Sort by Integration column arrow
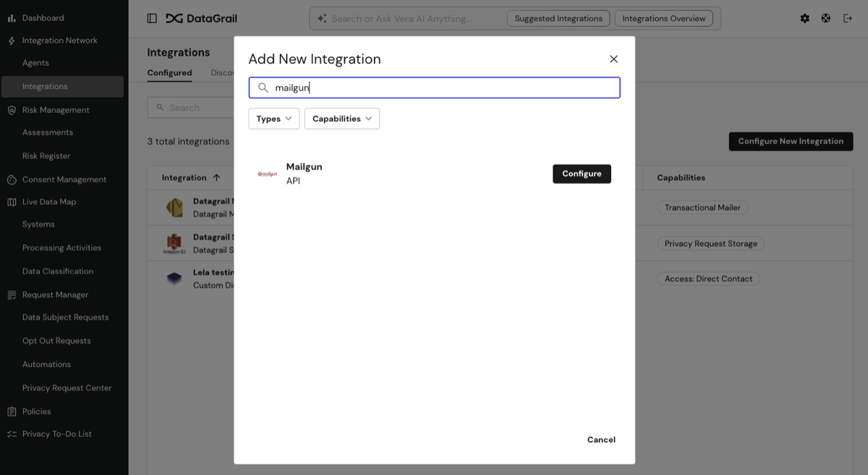868x475 pixels. (216, 177)
